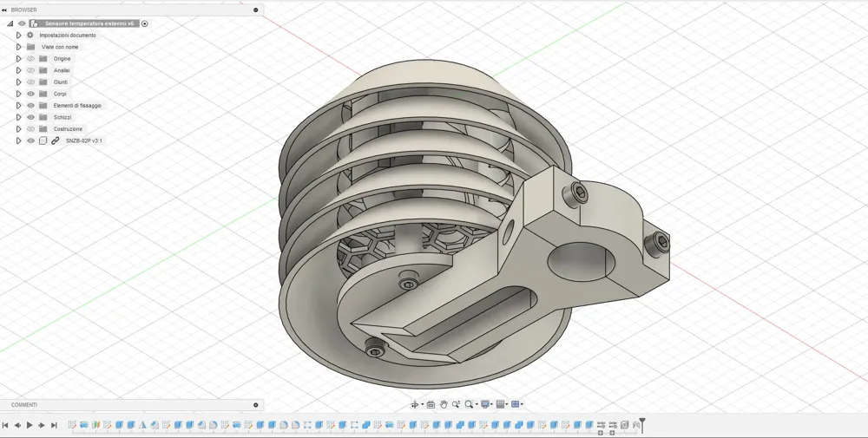Screen dimensions: 868x438
Task: Click the Zoom Window magnifier icon
Action: 469,405
